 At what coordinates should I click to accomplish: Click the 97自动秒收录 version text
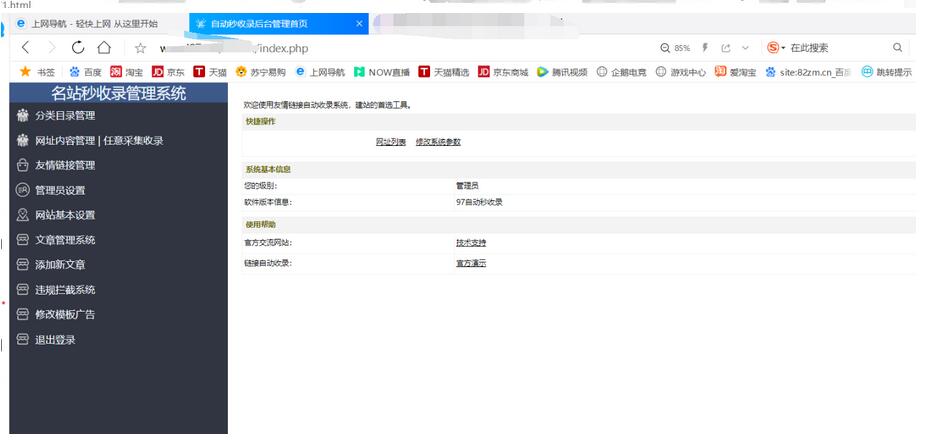pyautogui.click(x=480, y=202)
